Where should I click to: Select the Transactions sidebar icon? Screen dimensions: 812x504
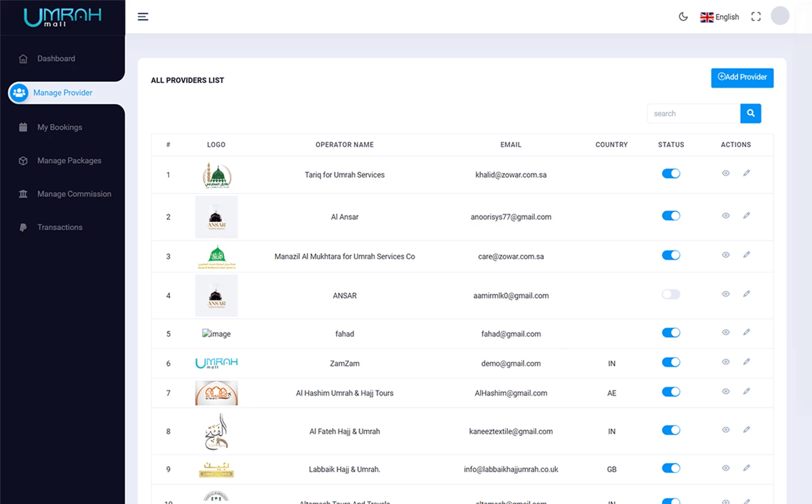point(23,227)
